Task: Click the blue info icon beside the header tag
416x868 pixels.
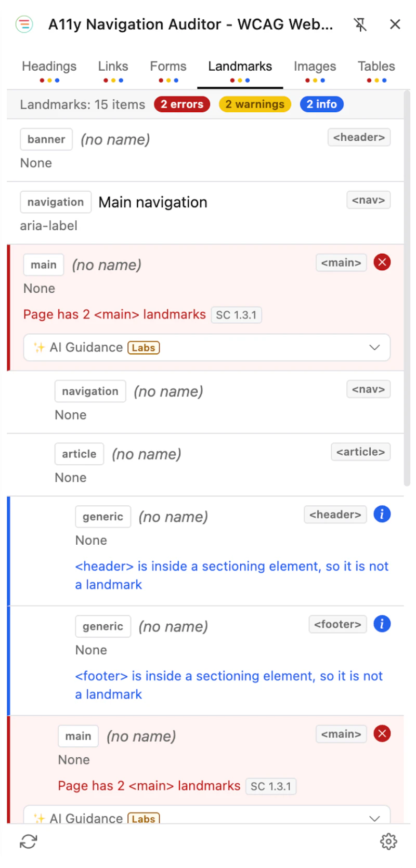Action: point(382,515)
